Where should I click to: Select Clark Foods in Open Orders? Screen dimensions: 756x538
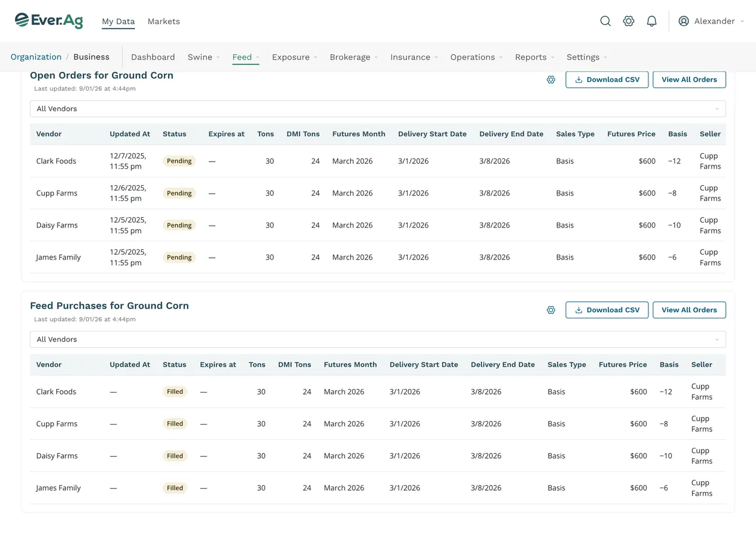pyautogui.click(x=56, y=161)
